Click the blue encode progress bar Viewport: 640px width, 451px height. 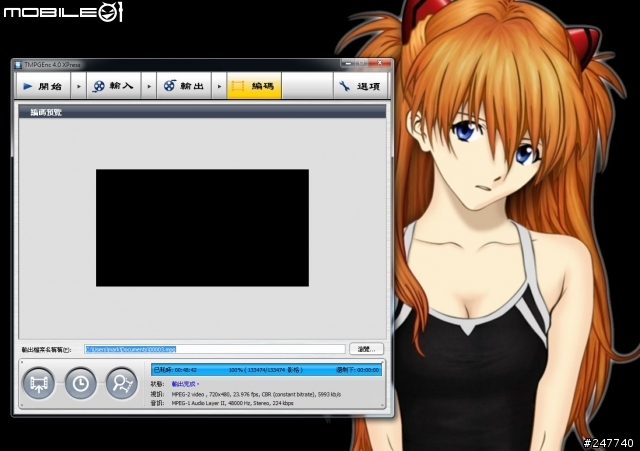tap(266, 370)
